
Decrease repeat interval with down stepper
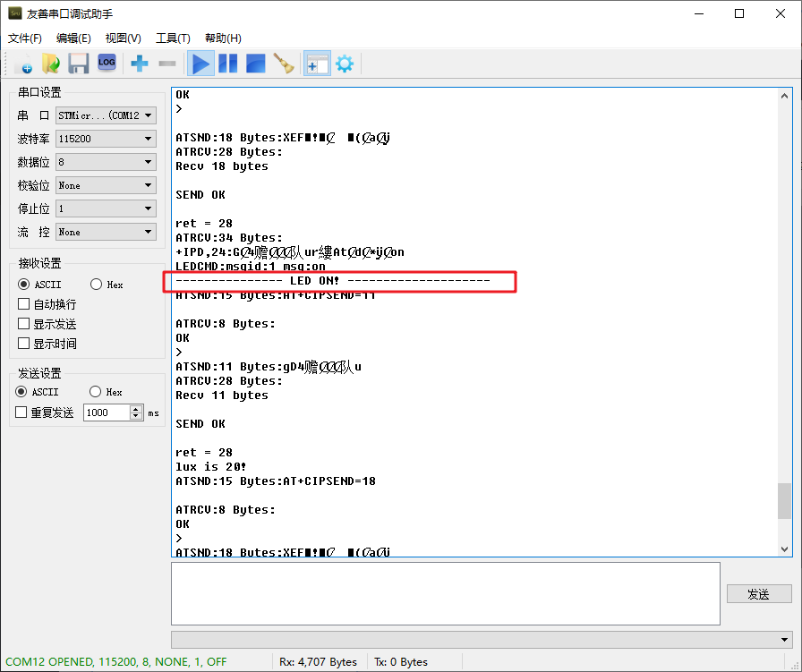136,416
